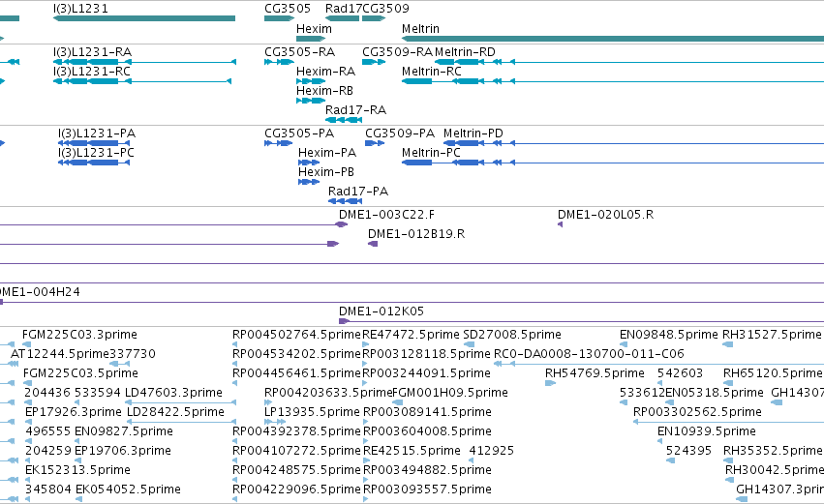
Task: Open the EK152313.5prime EST label
Action: pos(77,471)
